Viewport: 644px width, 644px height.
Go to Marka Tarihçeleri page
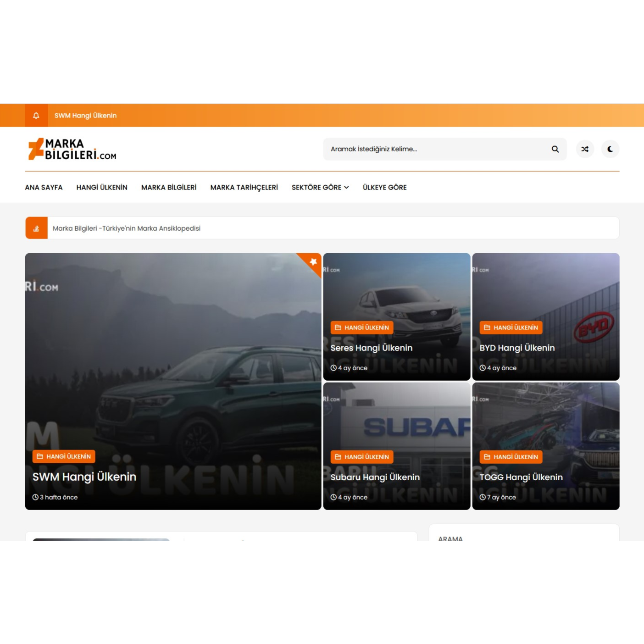pyautogui.click(x=244, y=187)
